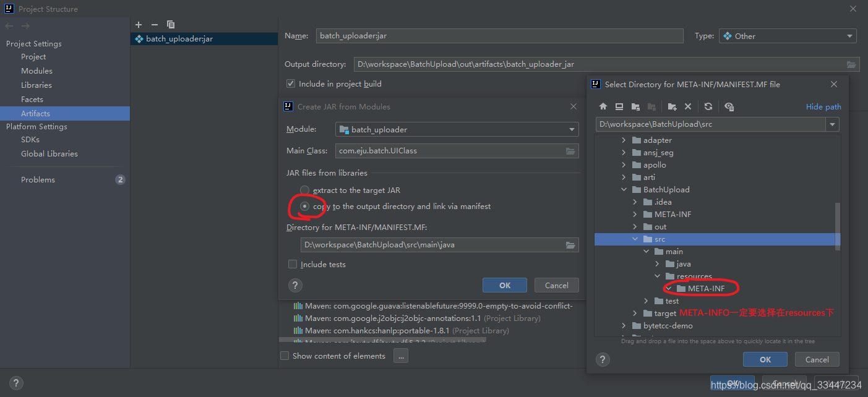This screenshot has width=868, height=397.
Task: Close the Create JAR from Modules dialog
Action: pyautogui.click(x=573, y=106)
